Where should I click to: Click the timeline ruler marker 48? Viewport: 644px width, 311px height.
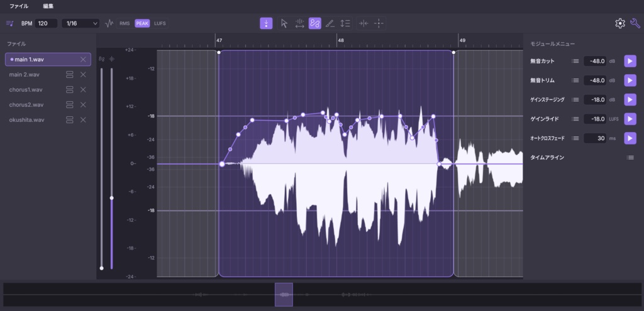point(340,41)
